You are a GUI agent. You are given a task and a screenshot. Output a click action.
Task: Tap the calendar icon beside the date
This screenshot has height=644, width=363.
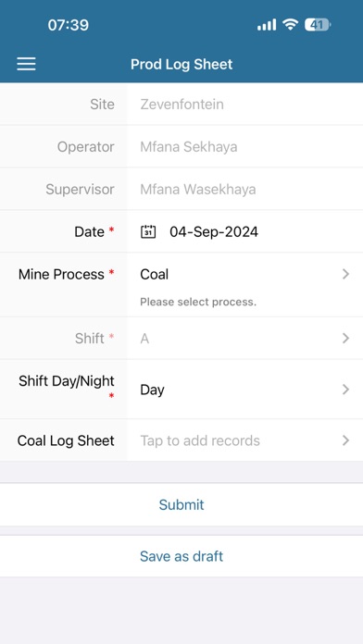(148, 231)
